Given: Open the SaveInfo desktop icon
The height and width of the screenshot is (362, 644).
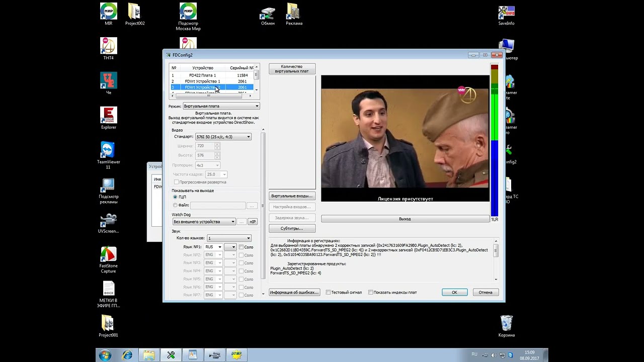Looking at the screenshot, I should [506, 15].
